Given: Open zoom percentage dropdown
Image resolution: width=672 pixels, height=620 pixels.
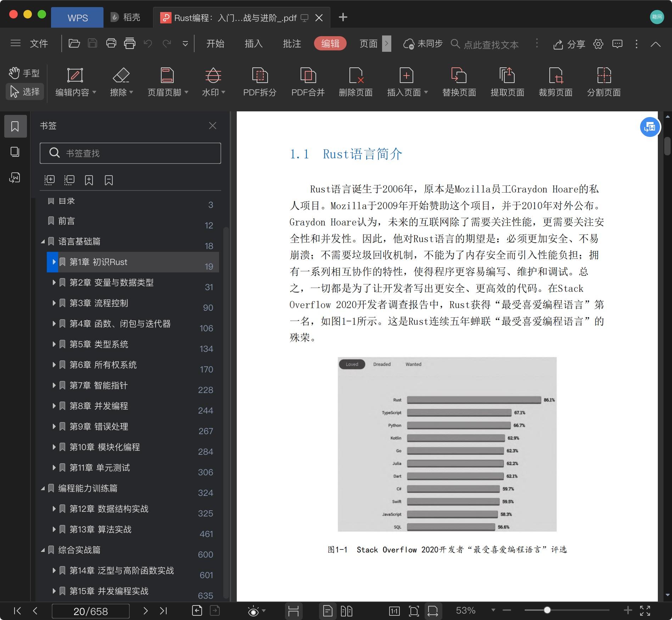Looking at the screenshot, I should click(493, 610).
